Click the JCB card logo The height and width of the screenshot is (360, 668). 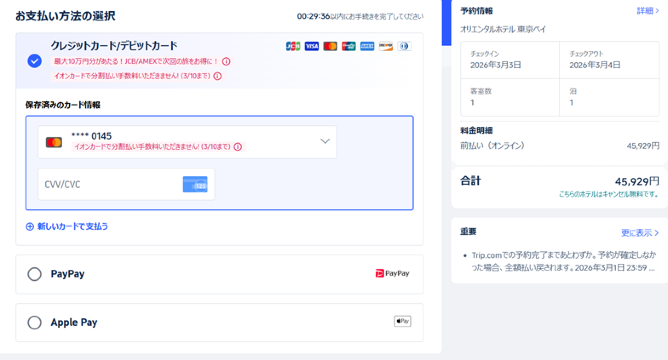point(293,46)
